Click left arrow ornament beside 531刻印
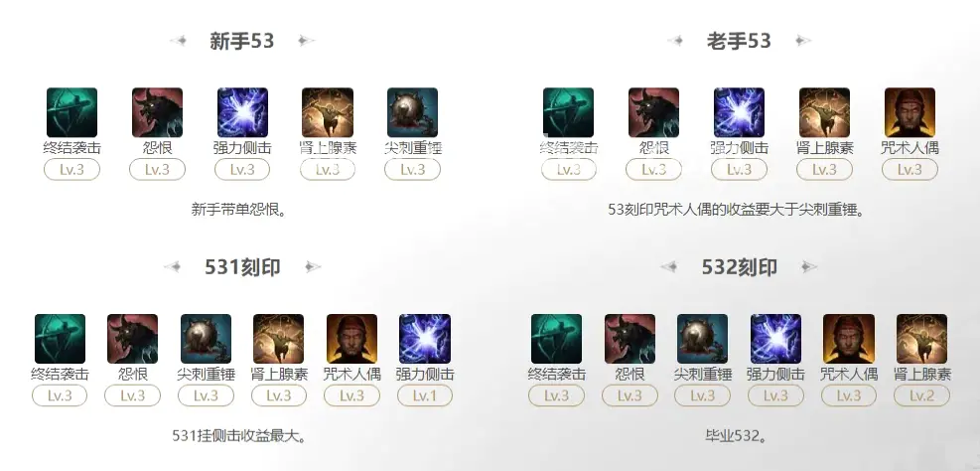The width and height of the screenshot is (980, 471). (x=173, y=267)
